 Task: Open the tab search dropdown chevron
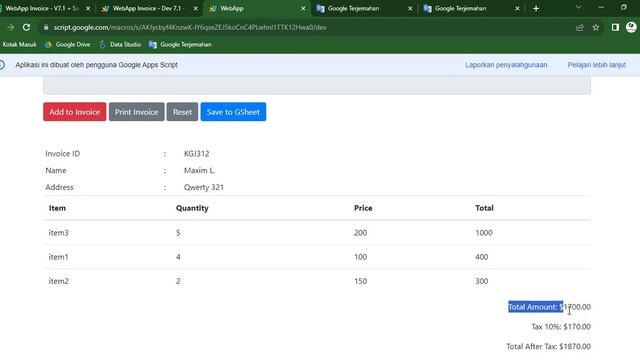[578, 8]
